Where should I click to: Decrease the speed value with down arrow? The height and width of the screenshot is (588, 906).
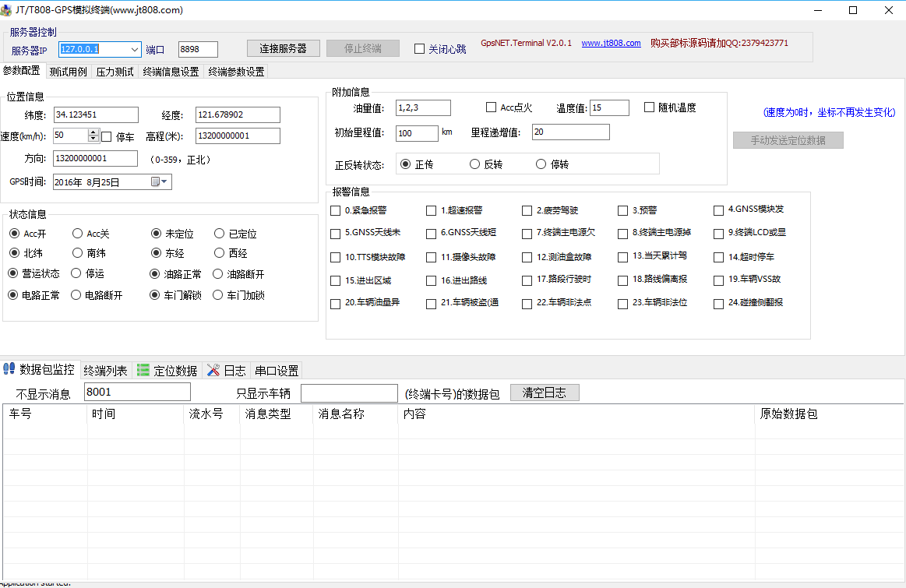tap(93, 139)
